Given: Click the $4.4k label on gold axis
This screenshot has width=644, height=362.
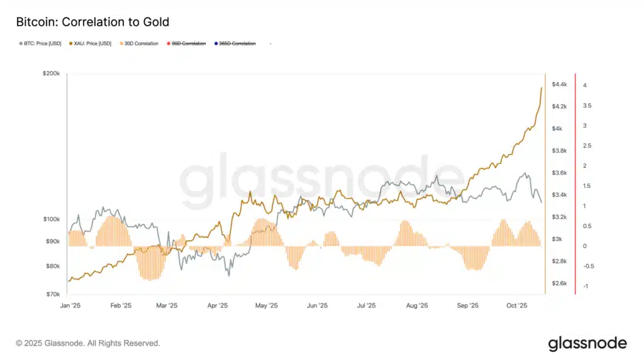Looking at the screenshot, I should coord(560,84).
